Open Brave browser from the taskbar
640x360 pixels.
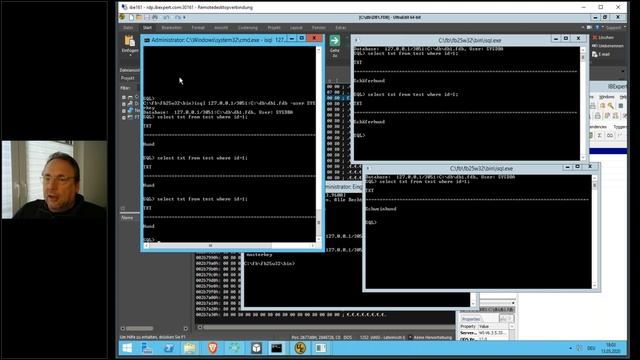(212, 348)
